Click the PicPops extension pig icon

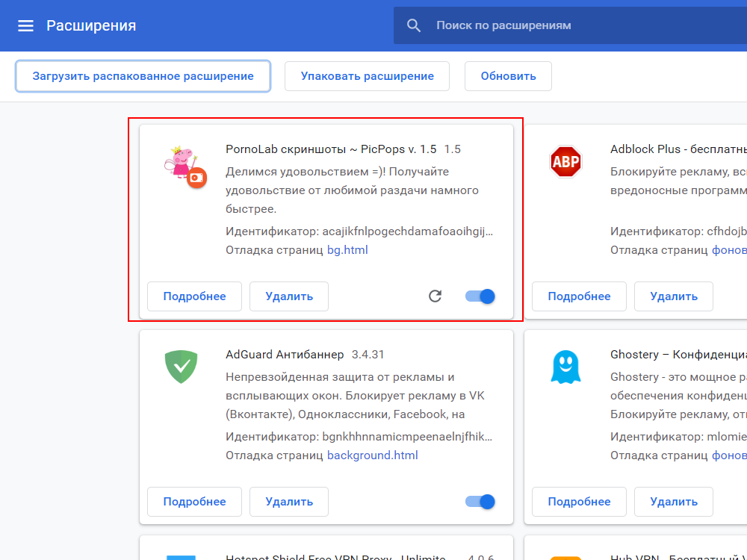click(185, 167)
